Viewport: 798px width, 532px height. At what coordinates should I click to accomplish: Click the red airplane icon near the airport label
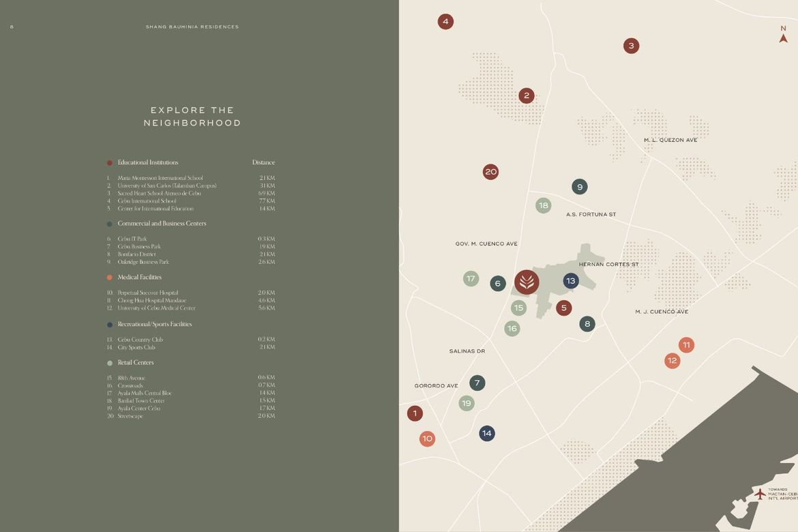760,494
